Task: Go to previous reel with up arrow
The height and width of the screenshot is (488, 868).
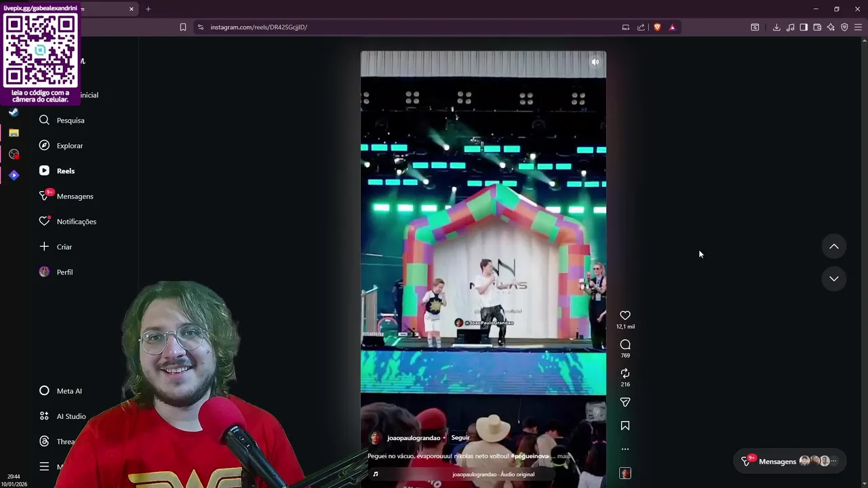Action: 834,247
